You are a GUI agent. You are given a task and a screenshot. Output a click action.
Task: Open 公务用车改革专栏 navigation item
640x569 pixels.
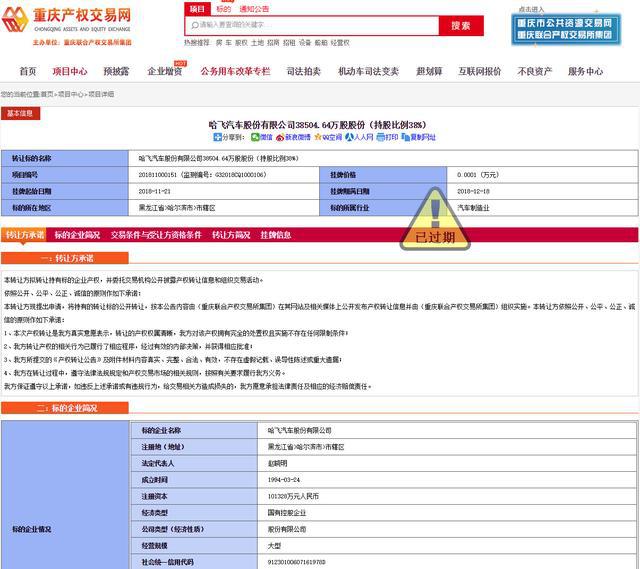[235, 71]
